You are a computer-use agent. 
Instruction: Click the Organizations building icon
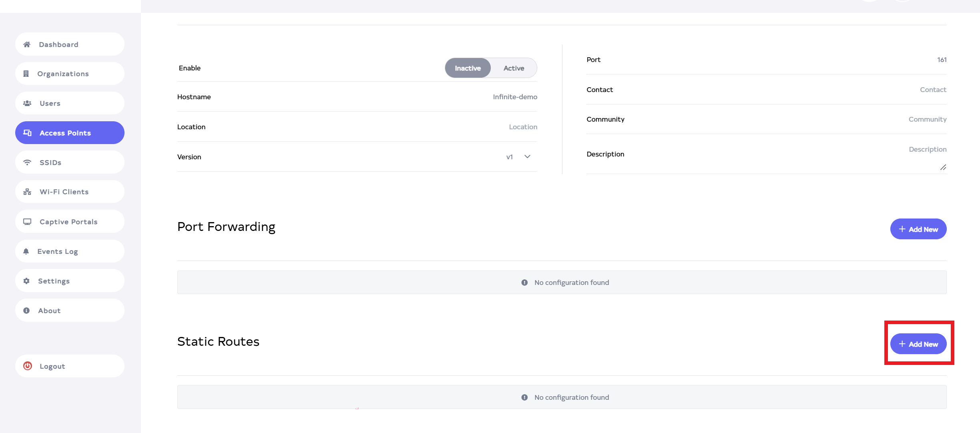point(26,74)
